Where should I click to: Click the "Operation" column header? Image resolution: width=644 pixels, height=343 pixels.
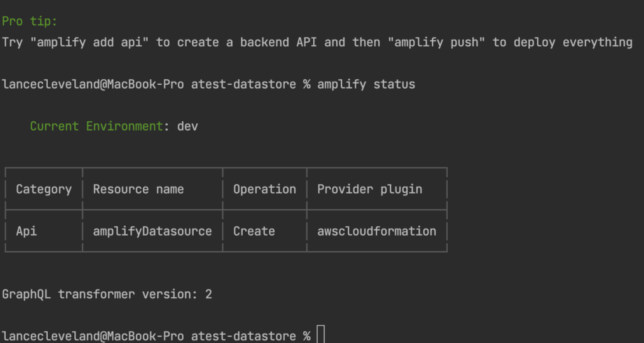(x=265, y=189)
